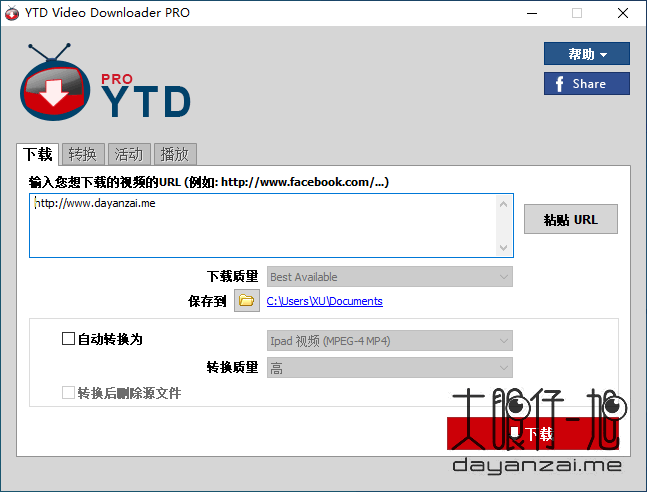
Task: Click the YTD app icon in title bar
Action: point(12,13)
